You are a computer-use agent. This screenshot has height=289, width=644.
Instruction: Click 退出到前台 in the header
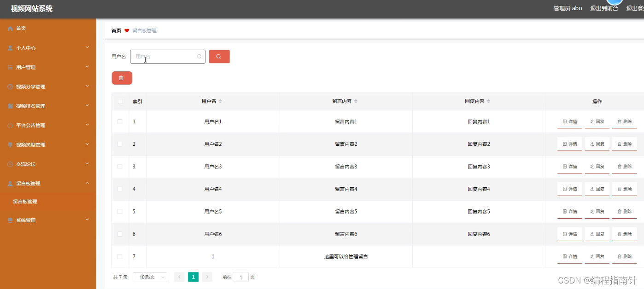pyautogui.click(x=604, y=8)
